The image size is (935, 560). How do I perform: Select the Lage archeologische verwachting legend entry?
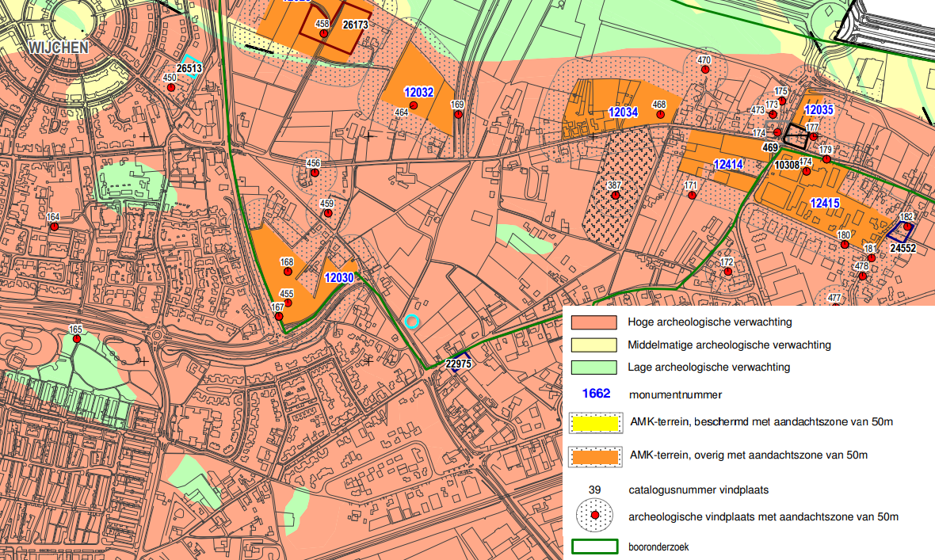point(593,367)
